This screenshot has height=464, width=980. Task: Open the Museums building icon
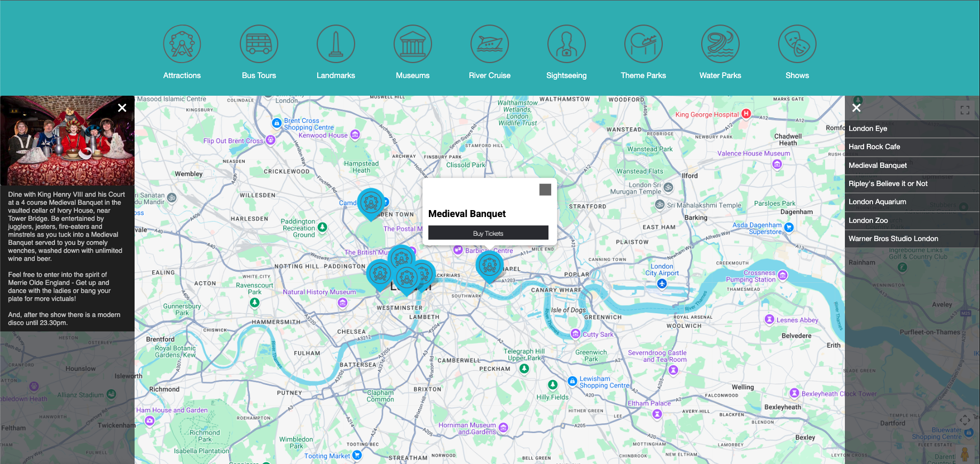[413, 44]
